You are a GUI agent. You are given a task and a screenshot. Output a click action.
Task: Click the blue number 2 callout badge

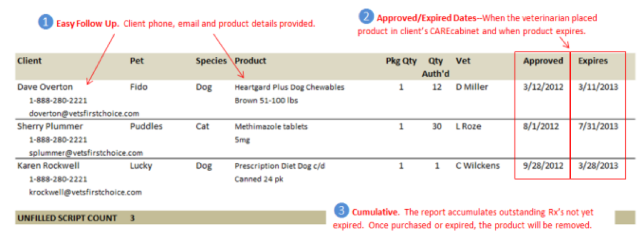point(366,17)
